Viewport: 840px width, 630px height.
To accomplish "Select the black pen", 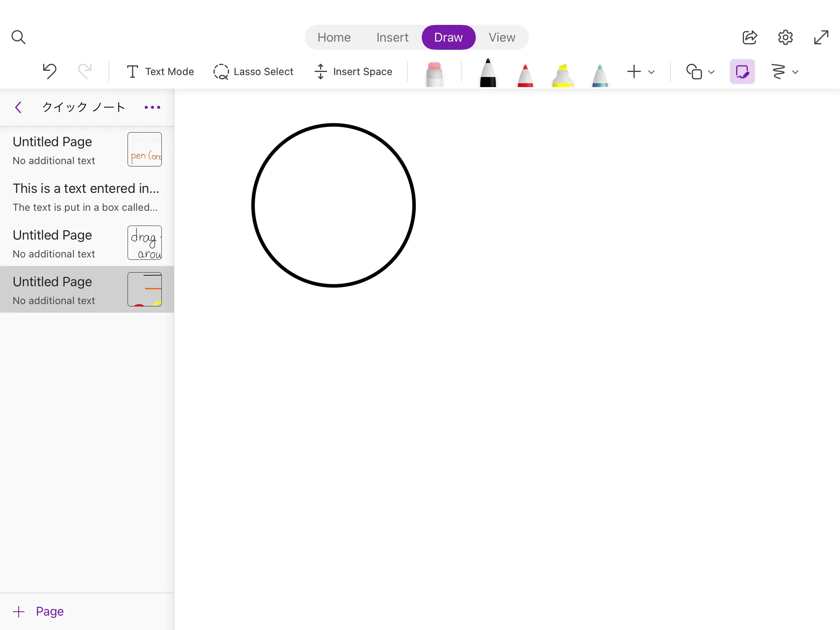I will pyautogui.click(x=488, y=73).
